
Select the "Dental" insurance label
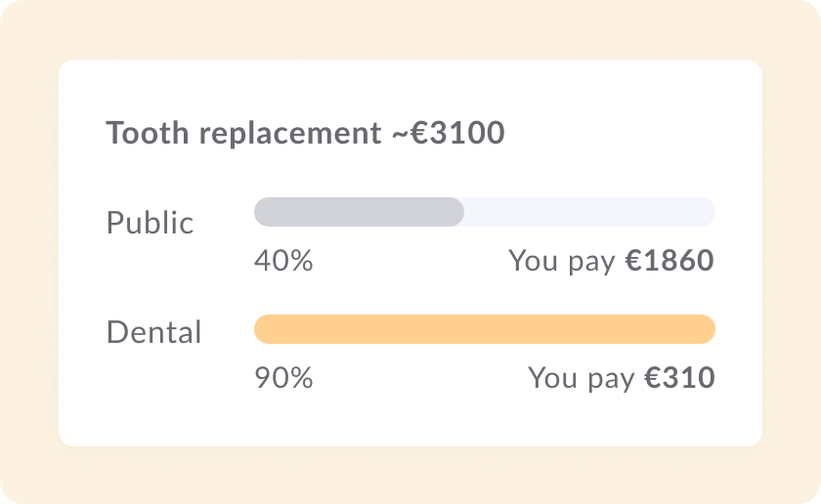[x=153, y=332]
